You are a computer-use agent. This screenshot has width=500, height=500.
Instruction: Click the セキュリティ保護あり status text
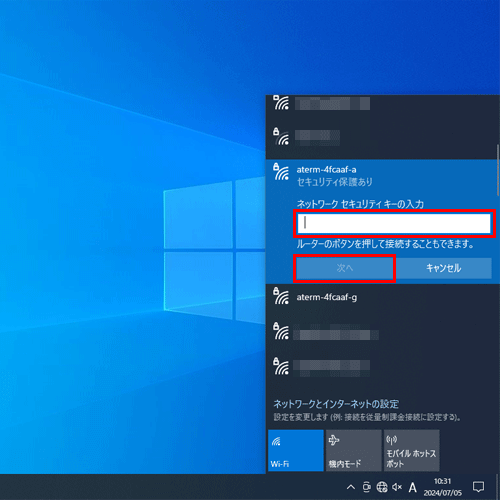335,182
